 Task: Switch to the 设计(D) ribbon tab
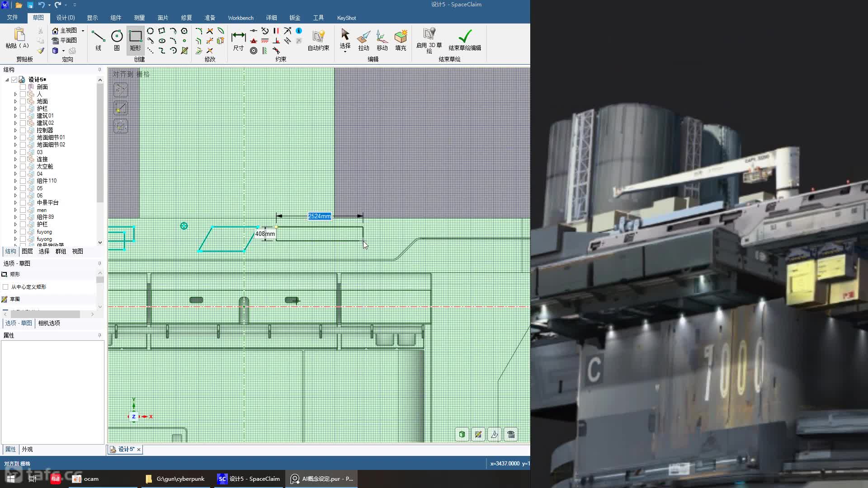[66, 18]
